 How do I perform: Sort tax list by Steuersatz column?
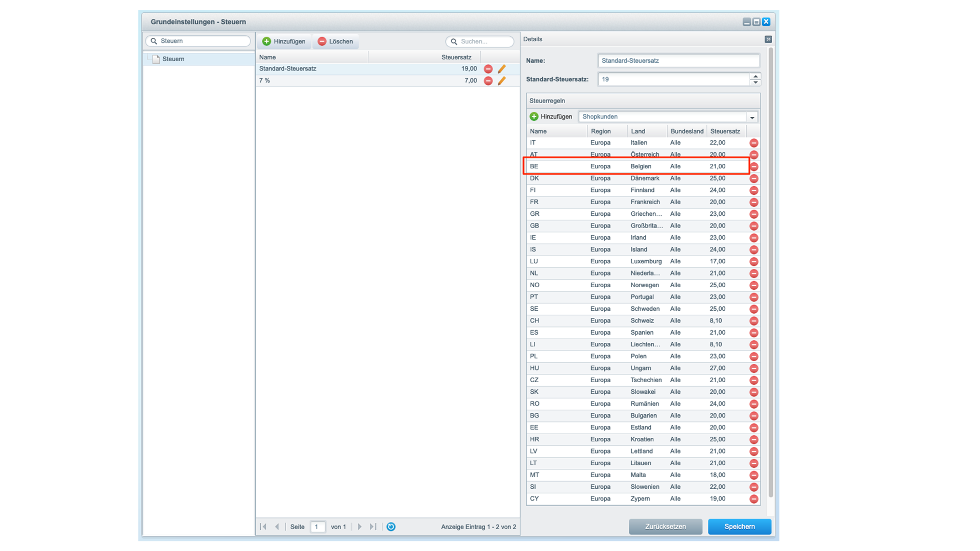click(x=425, y=57)
